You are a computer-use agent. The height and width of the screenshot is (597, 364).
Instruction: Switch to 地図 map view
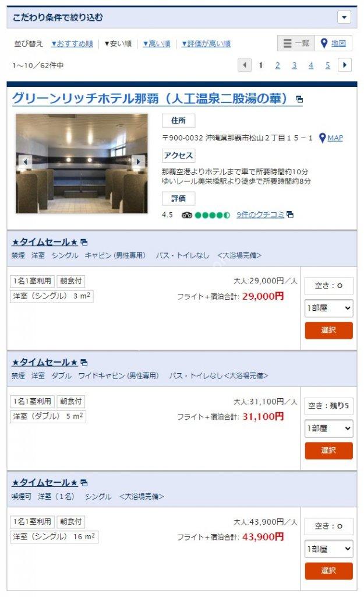click(x=334, y=43)
